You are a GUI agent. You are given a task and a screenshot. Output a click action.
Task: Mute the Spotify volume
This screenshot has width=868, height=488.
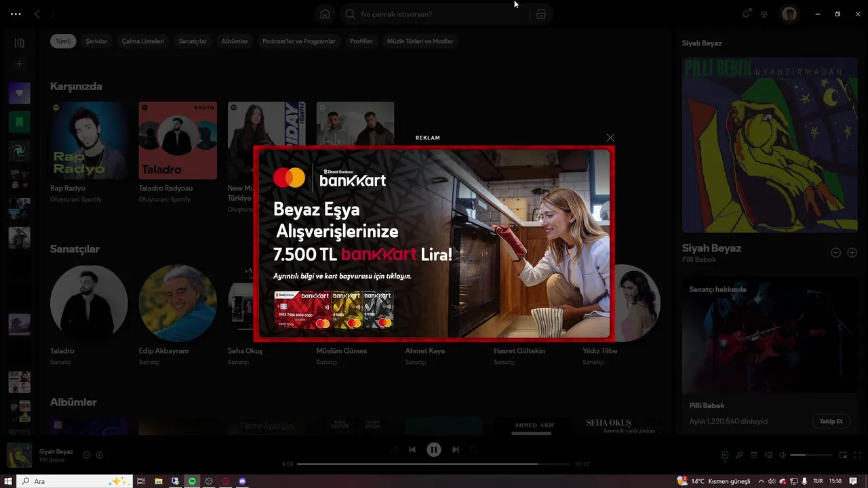(x=783, y=455)
